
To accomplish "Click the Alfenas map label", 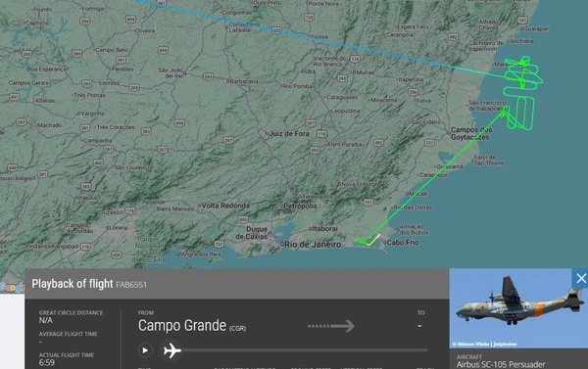I will (45, 101).
